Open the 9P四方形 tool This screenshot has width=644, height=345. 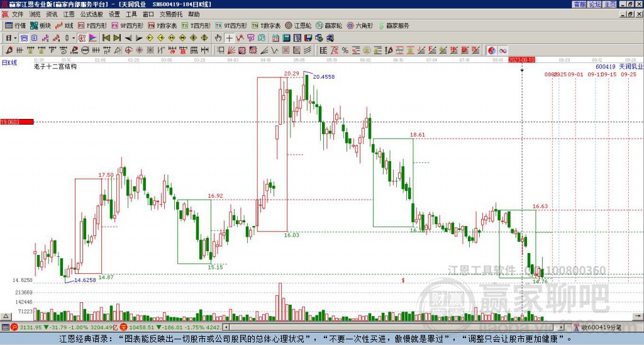tap(127, 25)
